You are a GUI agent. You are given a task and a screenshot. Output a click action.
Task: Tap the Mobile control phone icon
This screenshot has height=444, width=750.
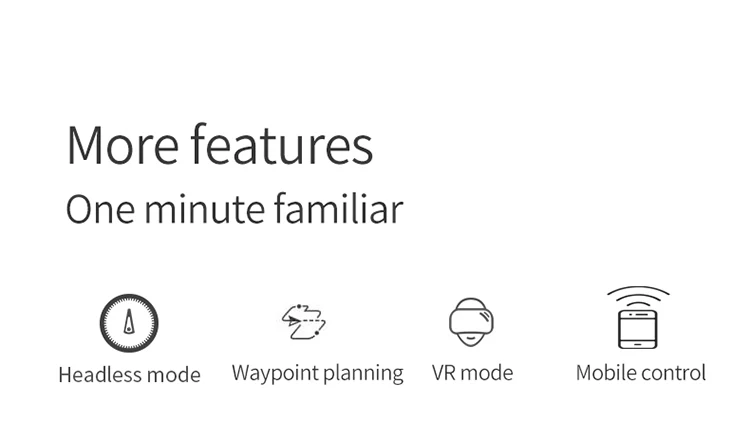click(638, 329)
